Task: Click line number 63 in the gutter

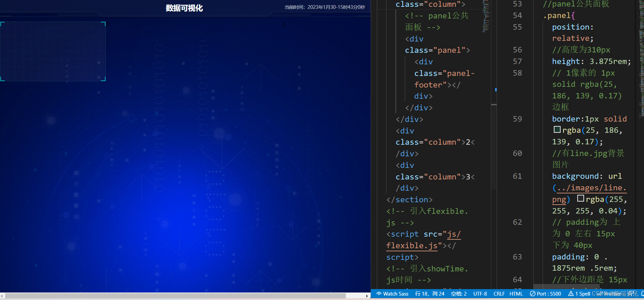Action: pos(517,257)
